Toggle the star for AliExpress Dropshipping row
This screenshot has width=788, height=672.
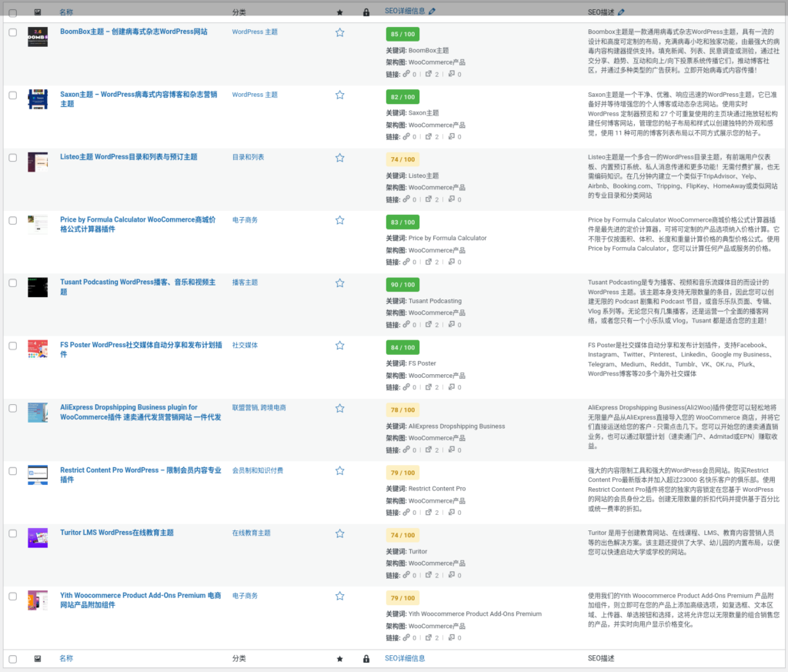[x=340, y=408]
